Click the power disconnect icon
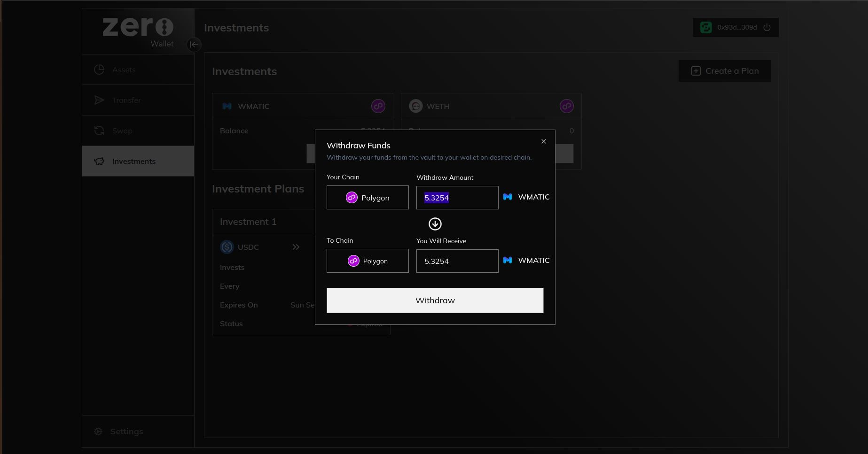Viewport: 868px width, 454px height. (767, 27)
